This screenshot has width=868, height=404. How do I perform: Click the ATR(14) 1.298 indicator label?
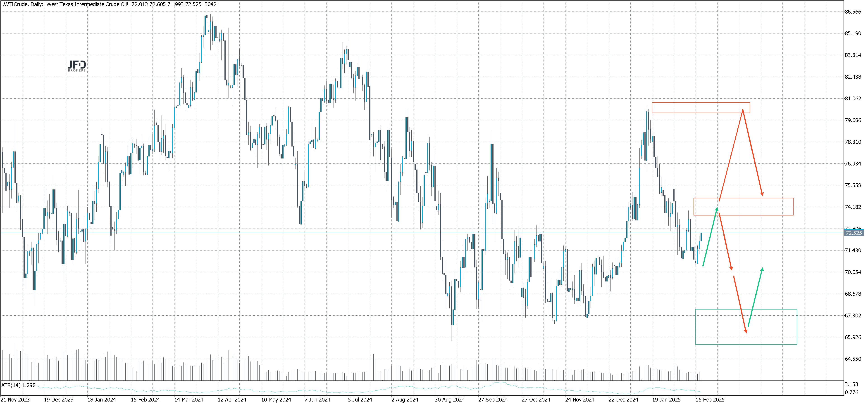coord(19,385)
